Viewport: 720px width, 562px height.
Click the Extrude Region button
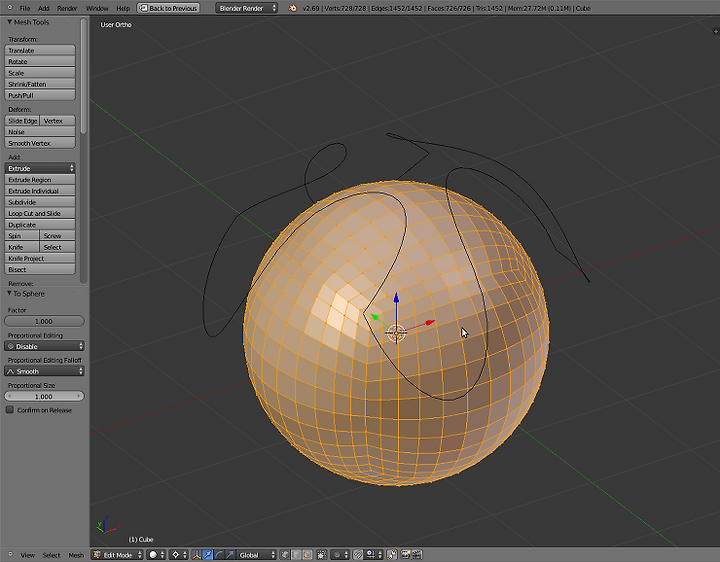40,180
